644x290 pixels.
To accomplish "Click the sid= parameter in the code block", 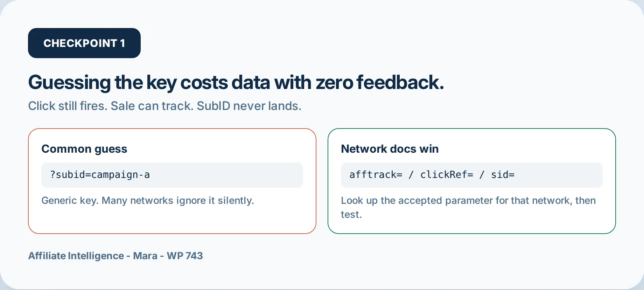I will pos(503,174).
